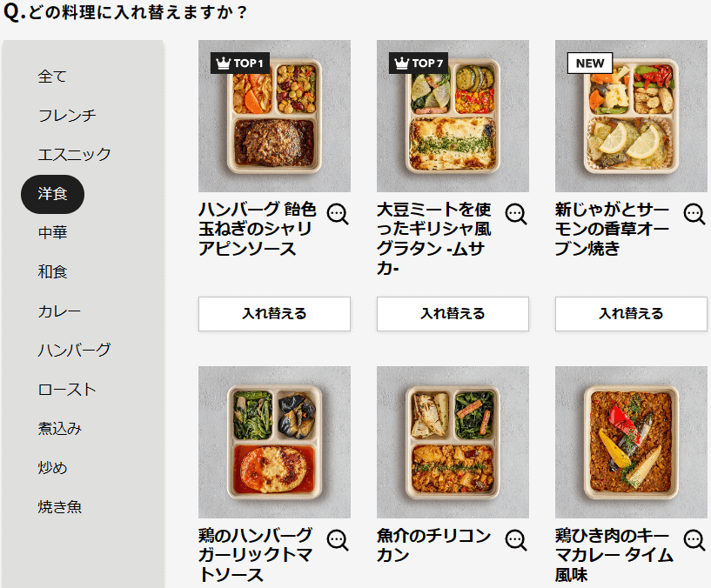The width and height of the screenshot is (711, 588).
Task: Click the TOP7 crown badge
Action: [x=419, y=63]
